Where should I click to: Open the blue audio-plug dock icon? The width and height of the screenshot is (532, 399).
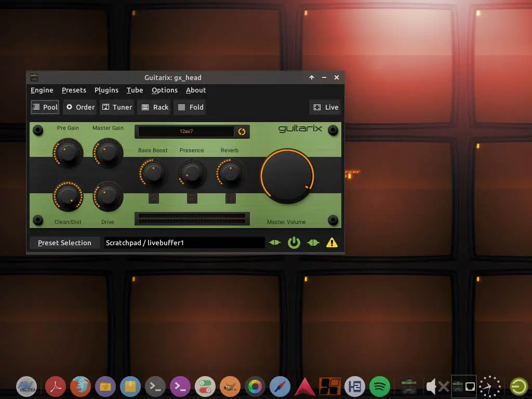coord(280,386)
